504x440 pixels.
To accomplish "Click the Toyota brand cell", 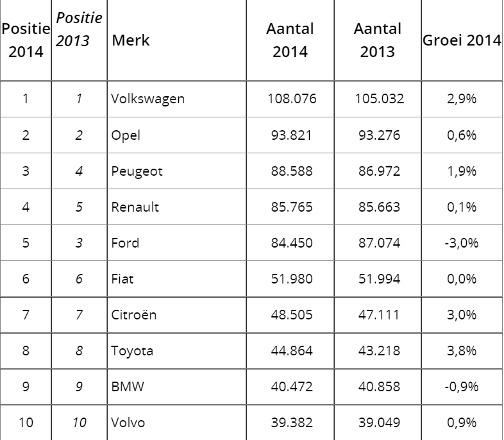I will [x=132, y=351].
